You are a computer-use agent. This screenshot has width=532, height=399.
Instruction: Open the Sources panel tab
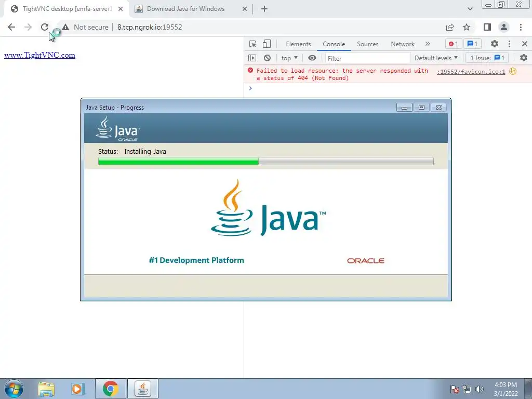[x=367, y=44]
